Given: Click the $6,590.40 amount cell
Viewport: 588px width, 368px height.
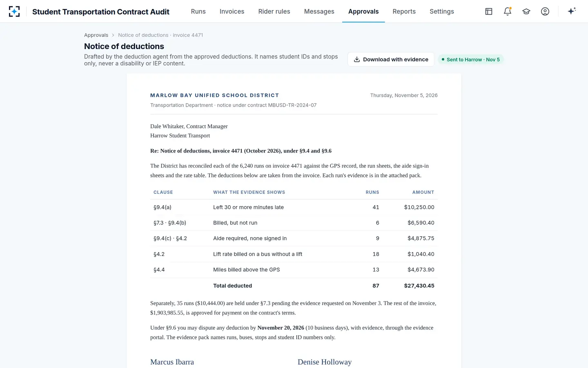Looking at the screenshot, I should 421,223.
